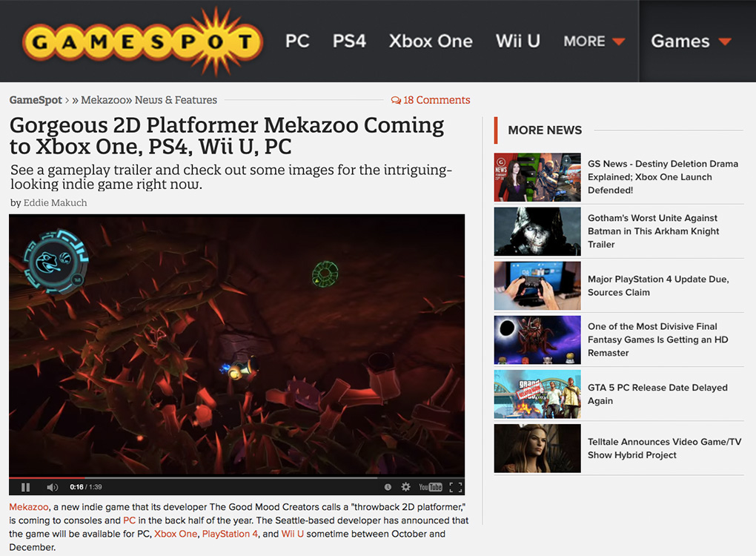Enter fullscreen mode on the video
Viewport: 756px width, 556px height.
(x=456, y=487)
